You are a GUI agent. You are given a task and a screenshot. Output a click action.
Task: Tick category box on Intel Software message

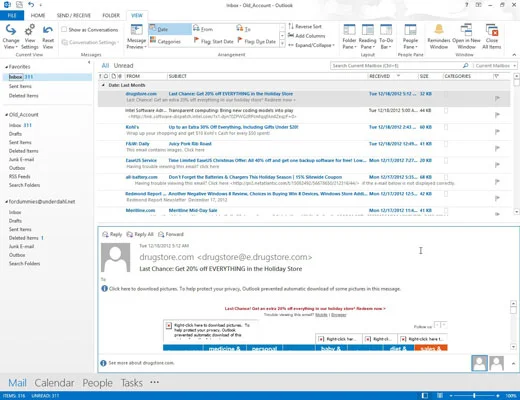(446, 110)
